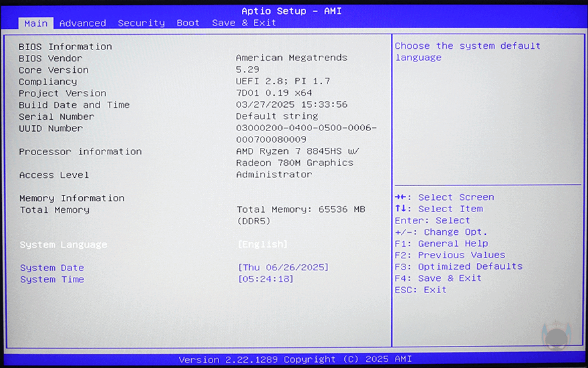This screenshot has height=368, width=588.
Task: Click the AMD Ryzen 7 8845HS w/ text
Action: 298,151
